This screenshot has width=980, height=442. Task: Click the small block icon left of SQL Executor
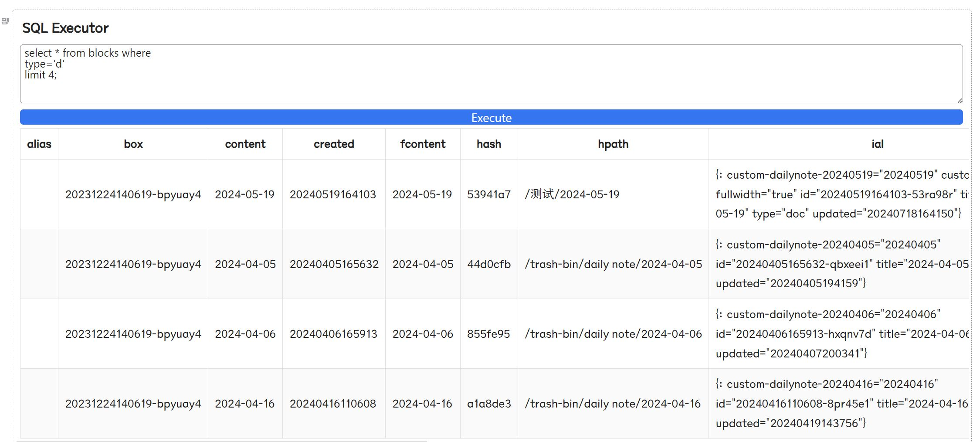[x=5, y=21]
